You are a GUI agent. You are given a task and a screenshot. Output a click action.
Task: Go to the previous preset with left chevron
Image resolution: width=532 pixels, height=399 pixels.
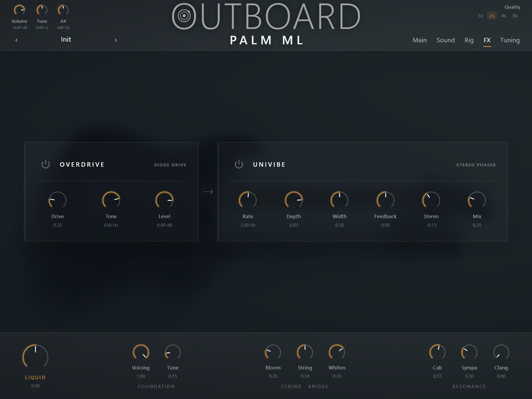pyautogui.click(x=17, y=40)
